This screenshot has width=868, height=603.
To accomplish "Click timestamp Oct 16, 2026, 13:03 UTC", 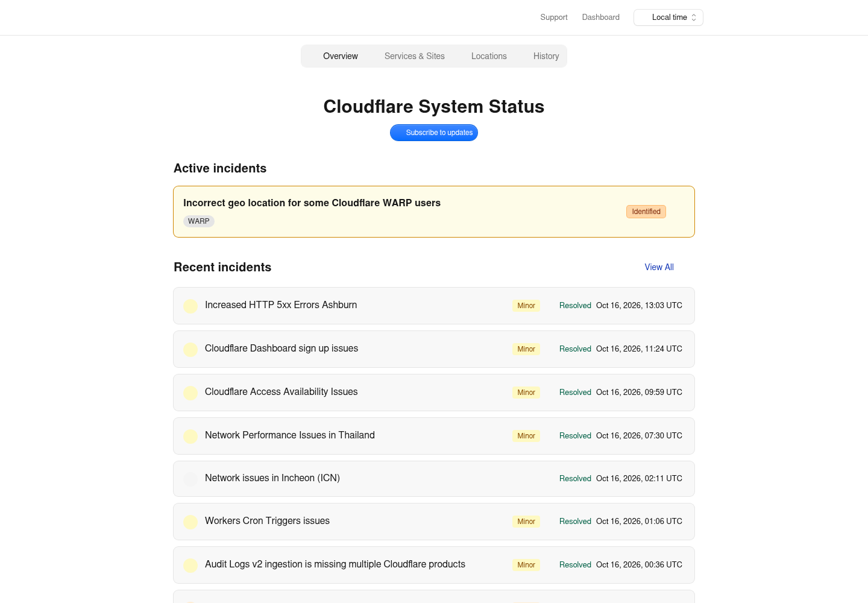I will tap(639, 306).
